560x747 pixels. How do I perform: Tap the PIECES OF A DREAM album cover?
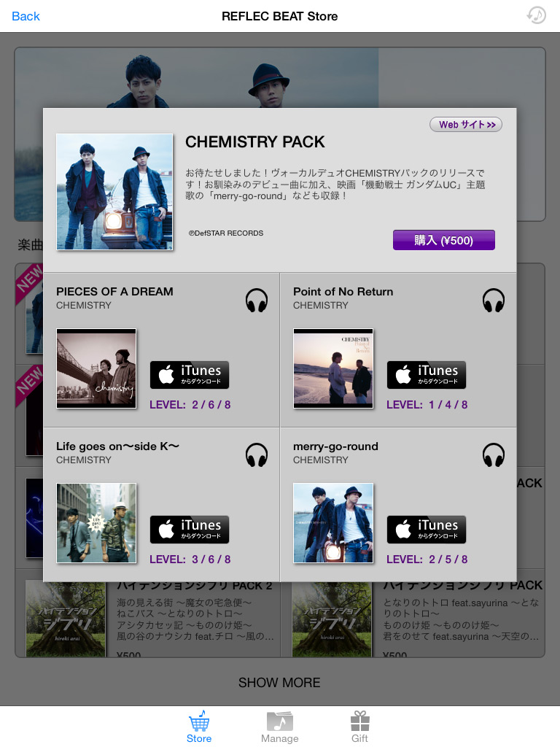[96, 368]
